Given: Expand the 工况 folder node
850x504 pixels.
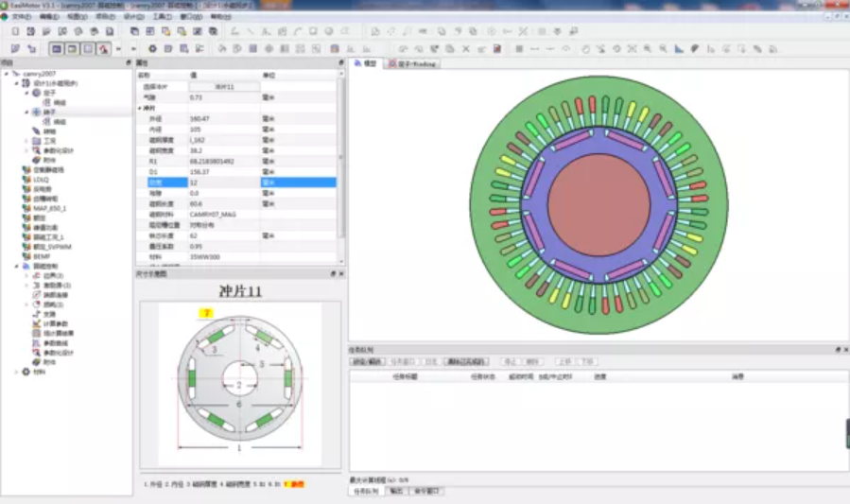Looking at the screenshot, I should coord(26,141).
